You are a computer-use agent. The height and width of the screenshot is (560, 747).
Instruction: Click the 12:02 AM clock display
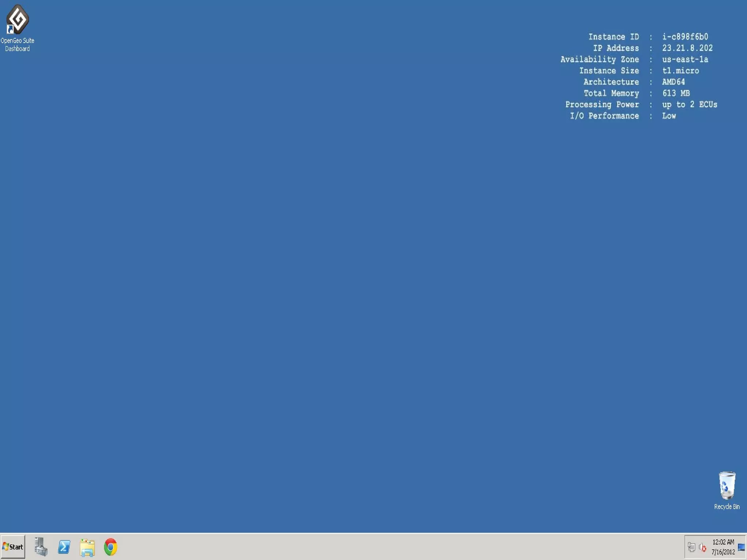(723, 542)
